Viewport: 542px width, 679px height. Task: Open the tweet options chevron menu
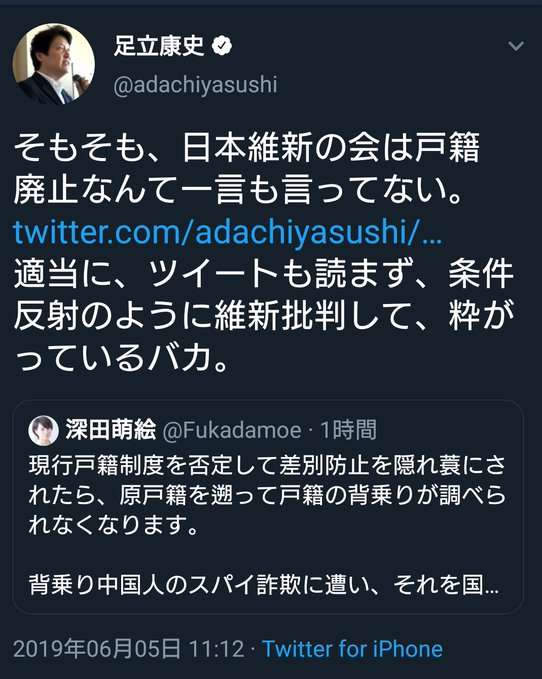[x=516, y=45]
